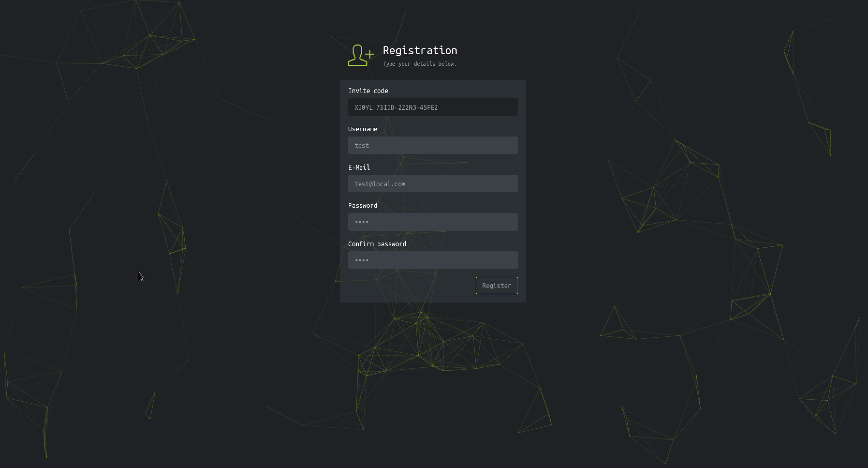Click the 'Confirm password' label
The width and height of the screenshot is (868, 468).
377,244
